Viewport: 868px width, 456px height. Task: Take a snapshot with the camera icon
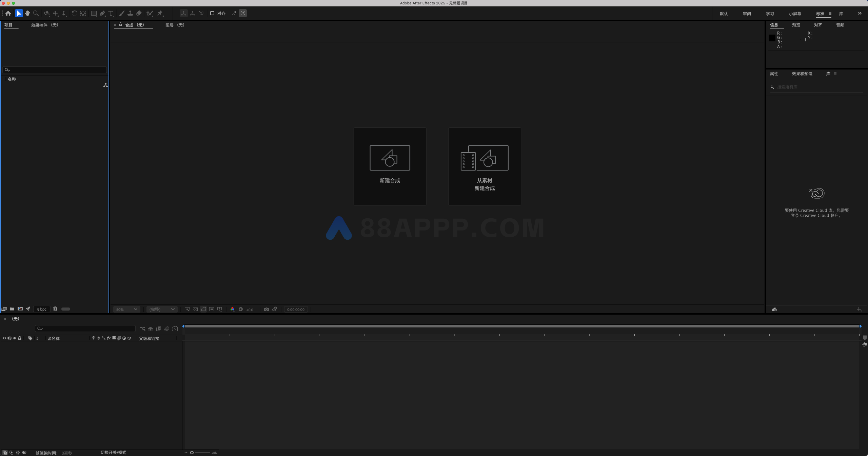267,310
